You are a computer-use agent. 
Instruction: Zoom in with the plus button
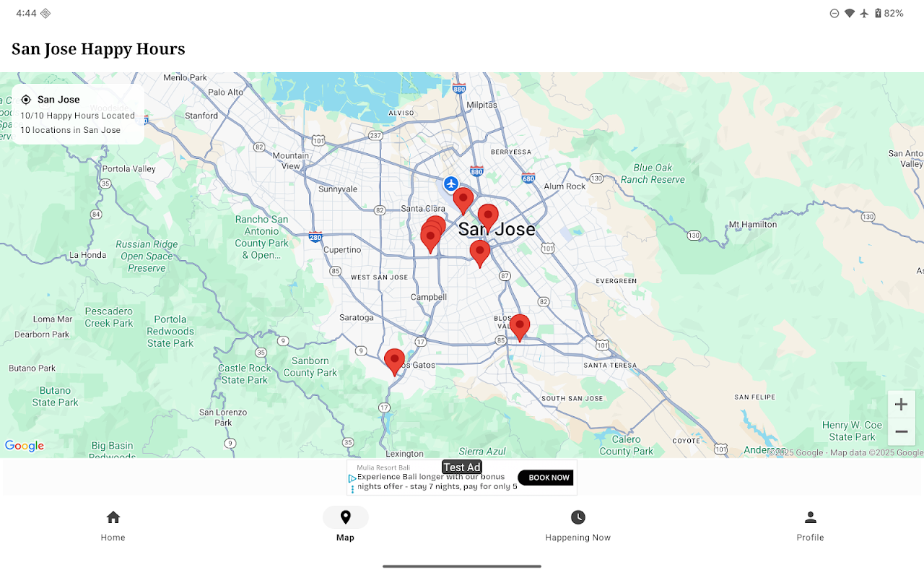coord(901,405)
